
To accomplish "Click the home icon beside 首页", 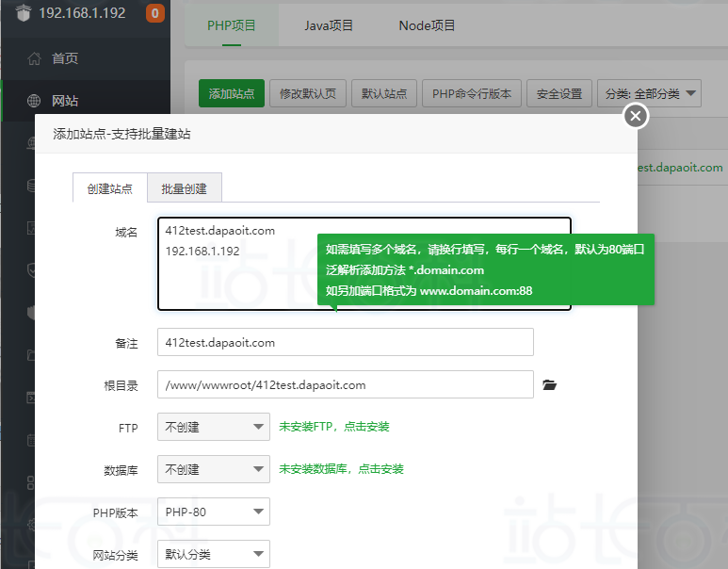I will tap(34, 58).
